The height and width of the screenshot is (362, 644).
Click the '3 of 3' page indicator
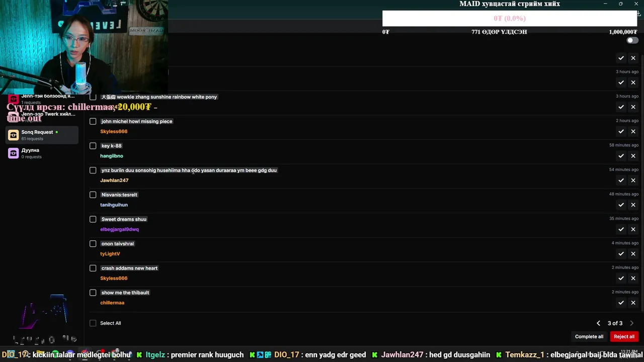tap(615, 323)
